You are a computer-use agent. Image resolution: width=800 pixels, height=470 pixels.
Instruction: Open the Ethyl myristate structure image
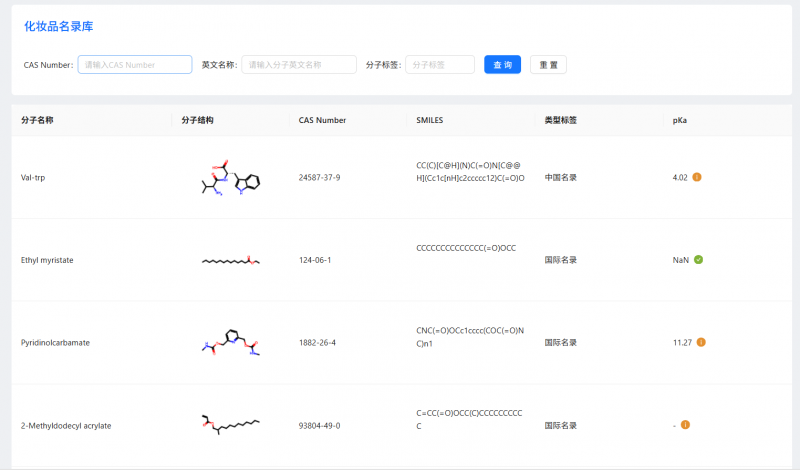(x=231, y=261)
